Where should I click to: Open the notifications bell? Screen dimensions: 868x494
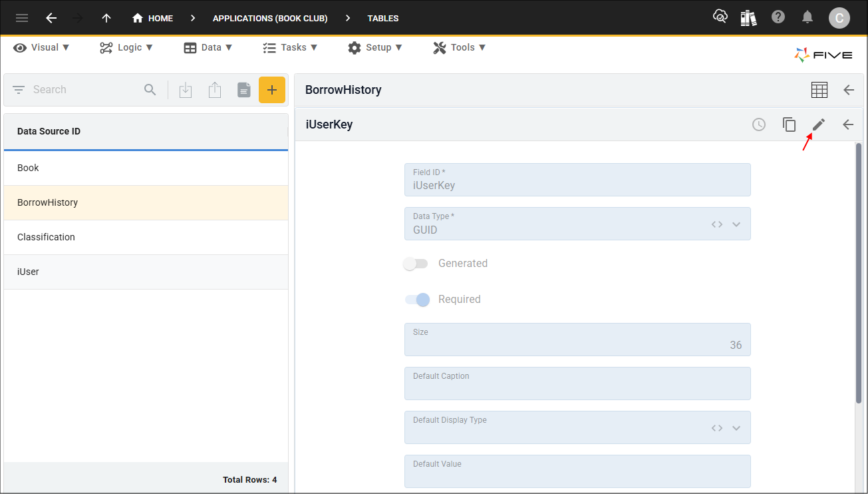click(x=807, y=17)
